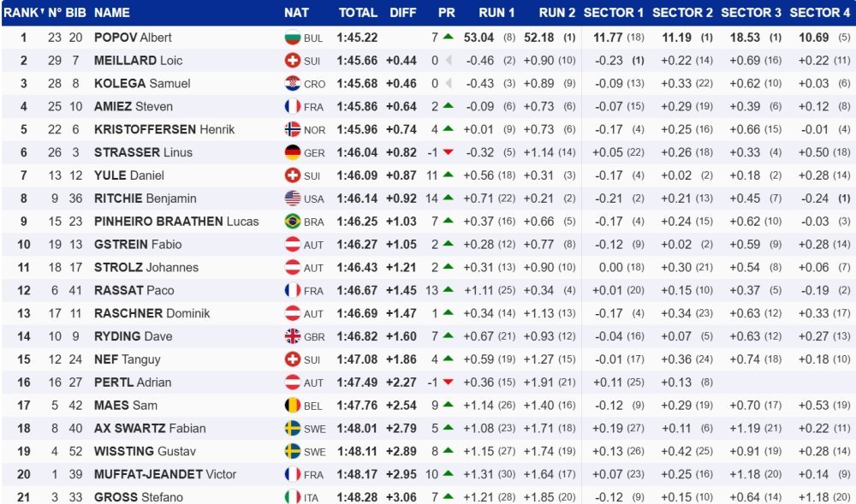
Task: Click the Germany flag for STRASSER Linus
Action: click(x=293, y=152)
